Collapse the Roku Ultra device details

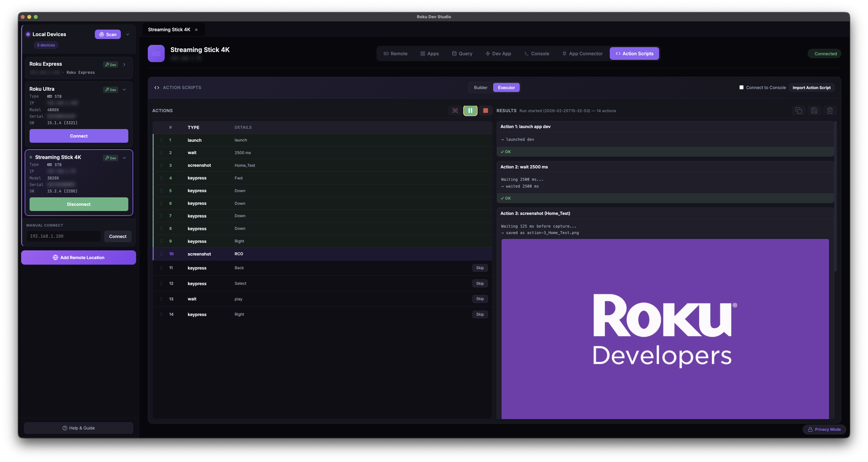[124, 89]
